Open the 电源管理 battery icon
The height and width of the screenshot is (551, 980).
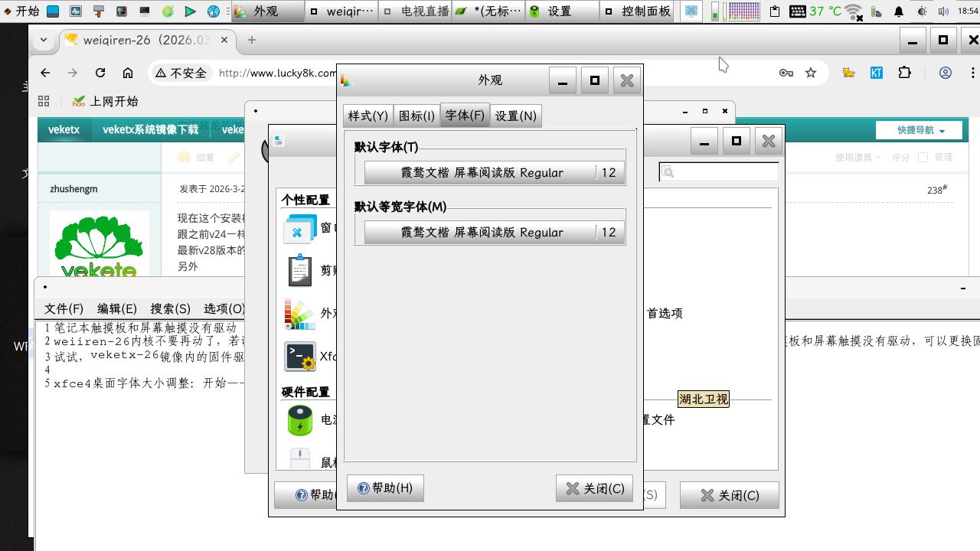(301, 420)
